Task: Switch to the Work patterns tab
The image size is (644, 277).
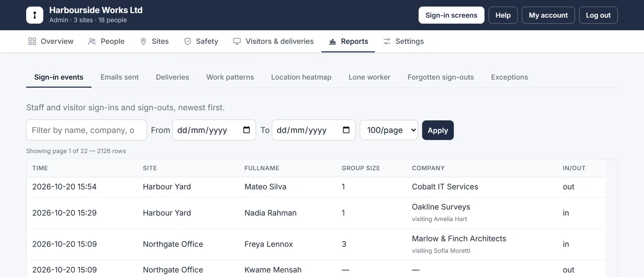Action: [x=230, y=77]
